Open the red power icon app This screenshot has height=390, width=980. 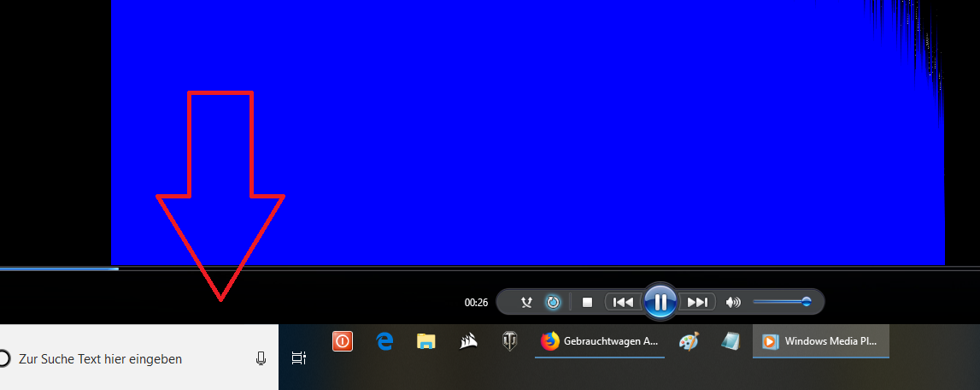click(x=343, y=341)
